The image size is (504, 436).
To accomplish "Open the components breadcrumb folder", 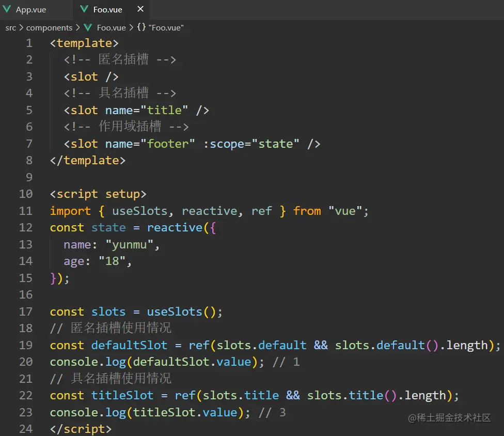I will click(x=49, y=28).
